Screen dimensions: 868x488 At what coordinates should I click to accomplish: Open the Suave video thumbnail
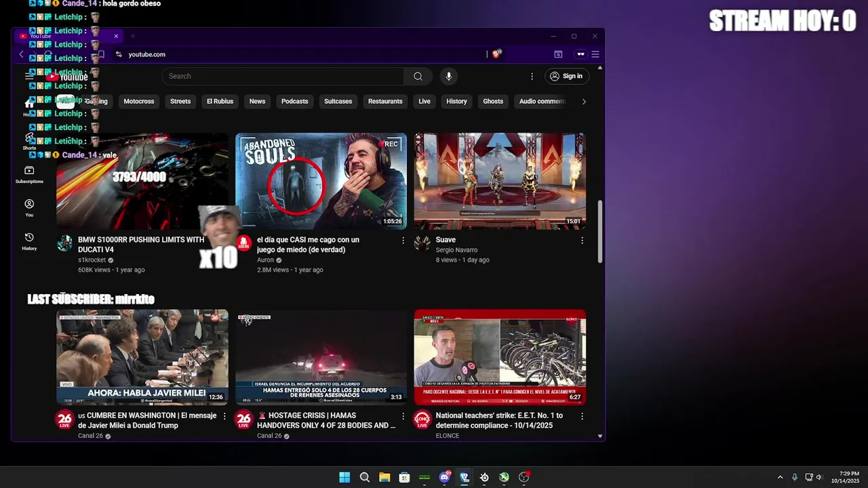[x=500, y=181]
